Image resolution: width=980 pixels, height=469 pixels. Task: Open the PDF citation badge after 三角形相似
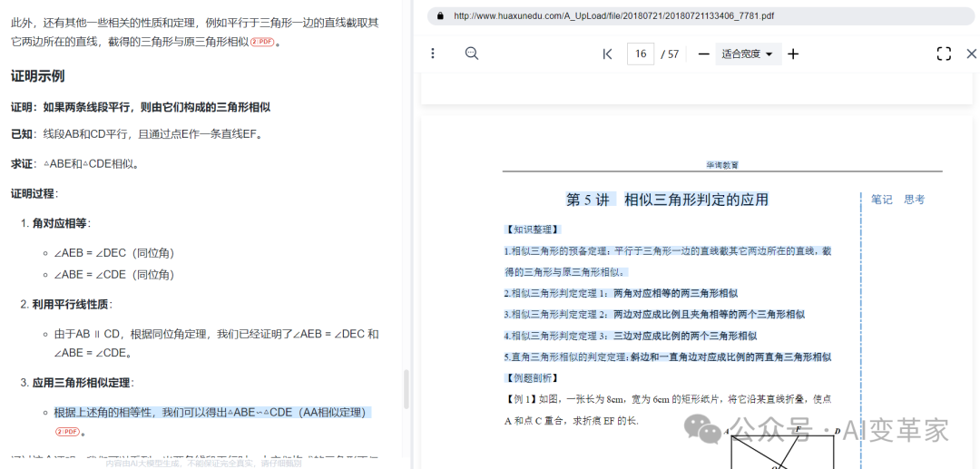[262, 43]
